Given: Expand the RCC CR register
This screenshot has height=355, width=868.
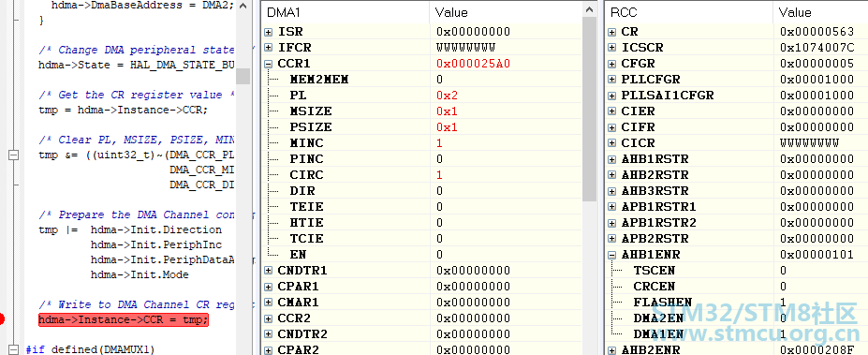Looking at the screenshot, I should (x=611, y=32).
